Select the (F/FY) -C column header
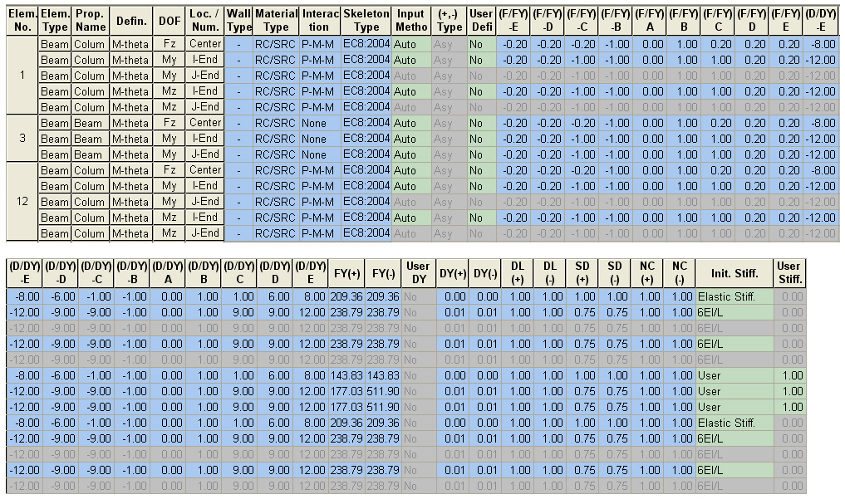This screenshot has height=504, width=845. coord(582,21)
